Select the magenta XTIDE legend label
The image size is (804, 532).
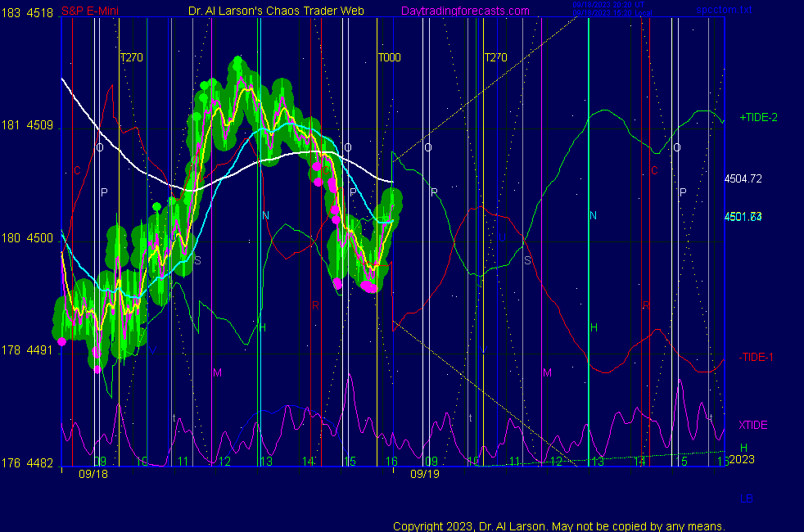[752, 425]
